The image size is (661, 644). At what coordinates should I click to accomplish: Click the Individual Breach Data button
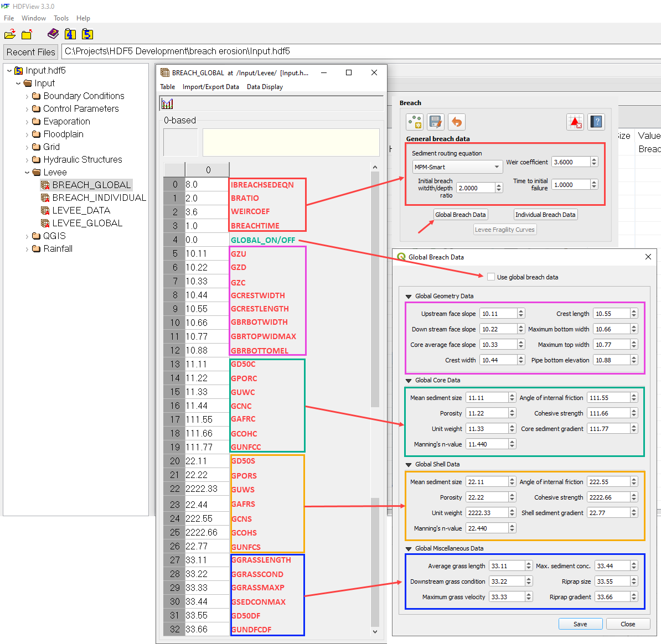tap(545, 215)
